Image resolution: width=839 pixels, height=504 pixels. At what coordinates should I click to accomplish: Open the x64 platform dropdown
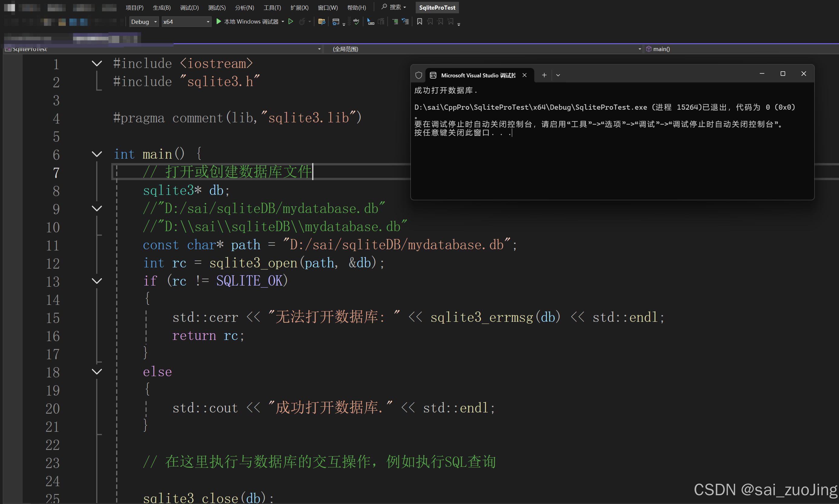186,22
